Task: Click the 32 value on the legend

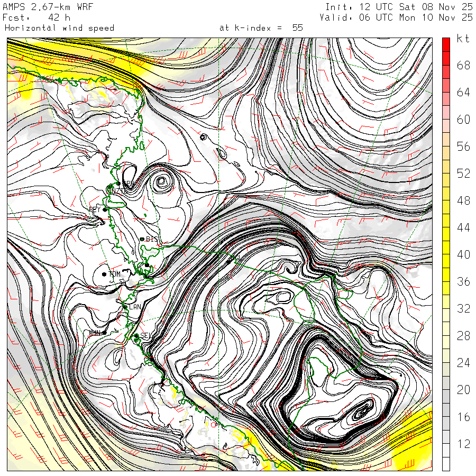Action: point(463,309)
